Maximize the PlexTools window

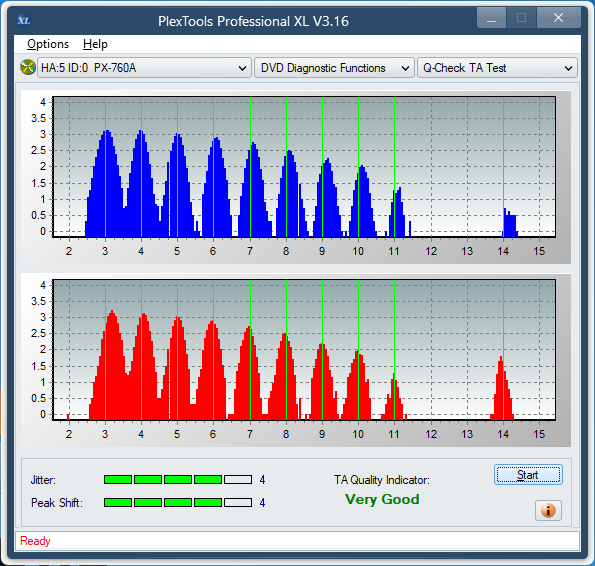[521, 18]
